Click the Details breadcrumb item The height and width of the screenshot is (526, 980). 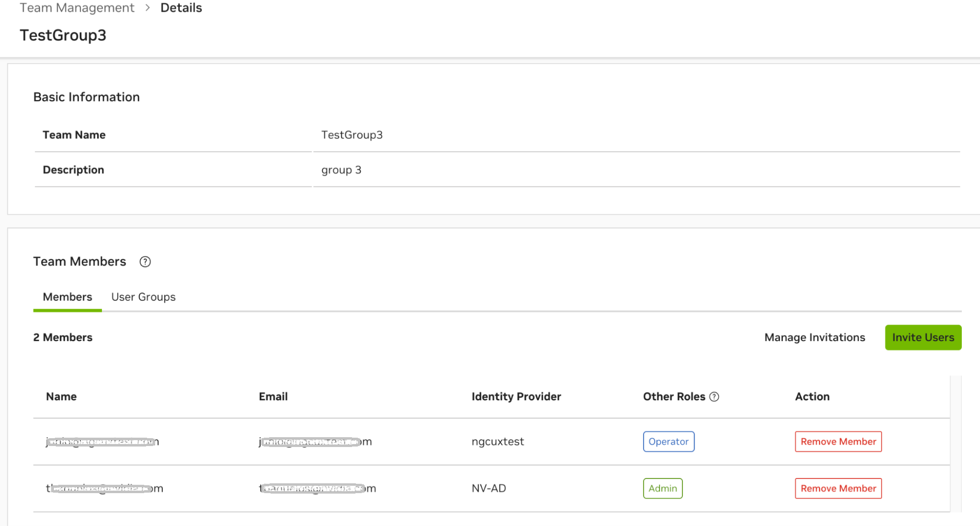pos(181,7)
